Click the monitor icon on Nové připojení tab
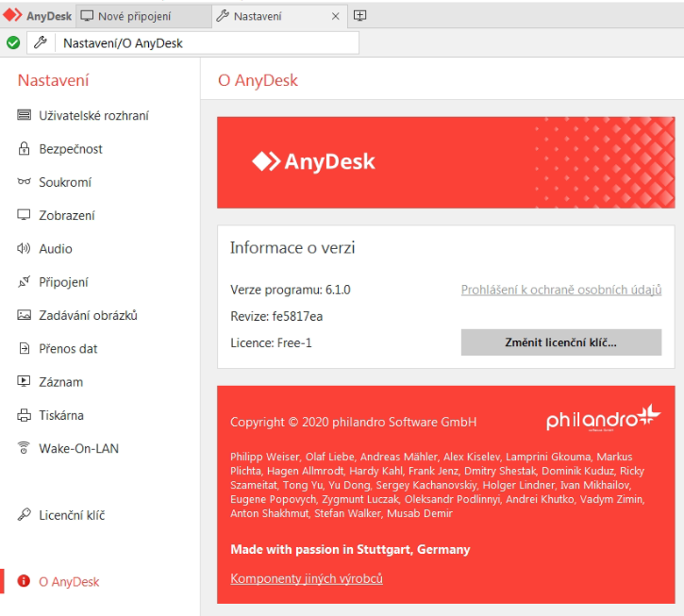Image resolution: width=684 pixels, height=616 pixels. pyautogui.click(x=87, y=16)
